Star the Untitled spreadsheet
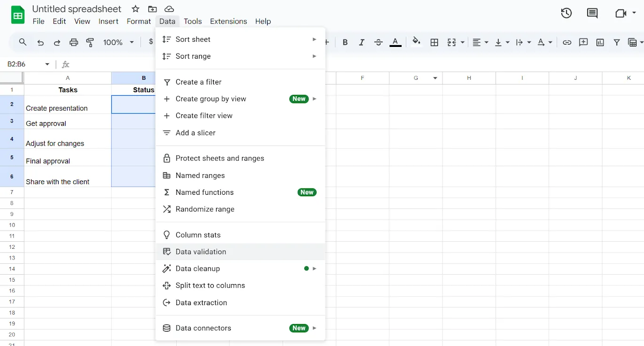 point(135,9)
